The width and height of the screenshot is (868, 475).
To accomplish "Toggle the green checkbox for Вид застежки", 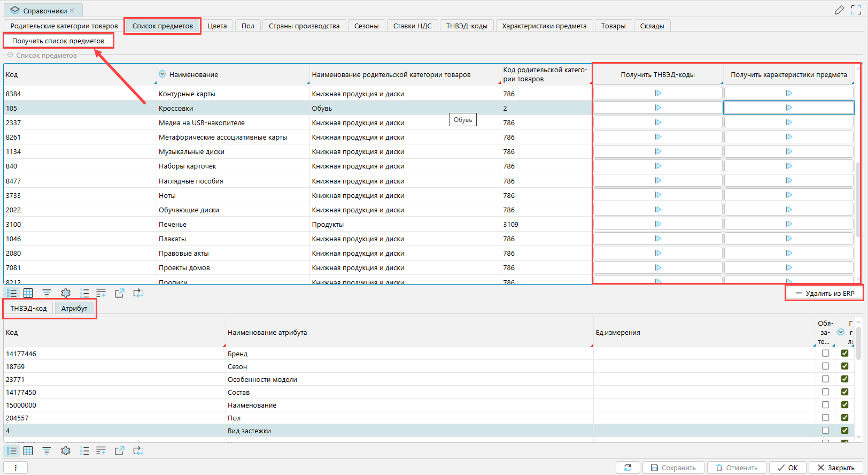I will point(844,431).
